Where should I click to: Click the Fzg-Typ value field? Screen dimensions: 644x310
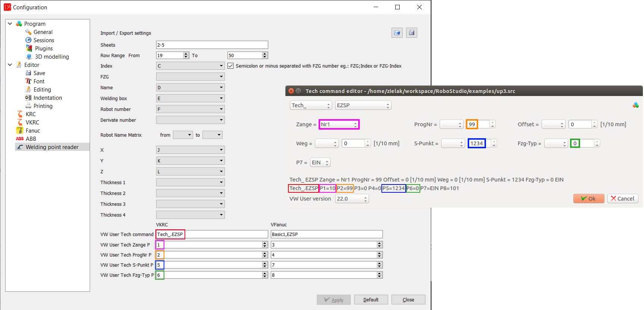(585, 143)
